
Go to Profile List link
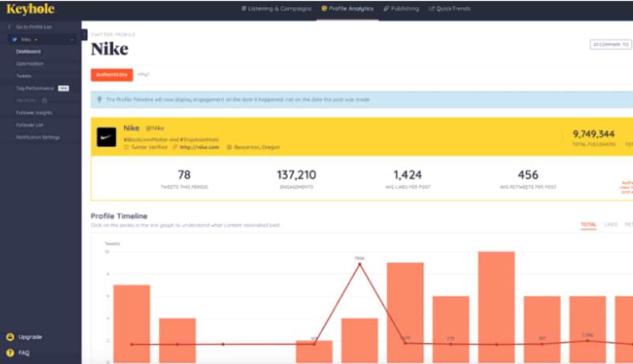[34, 27]
